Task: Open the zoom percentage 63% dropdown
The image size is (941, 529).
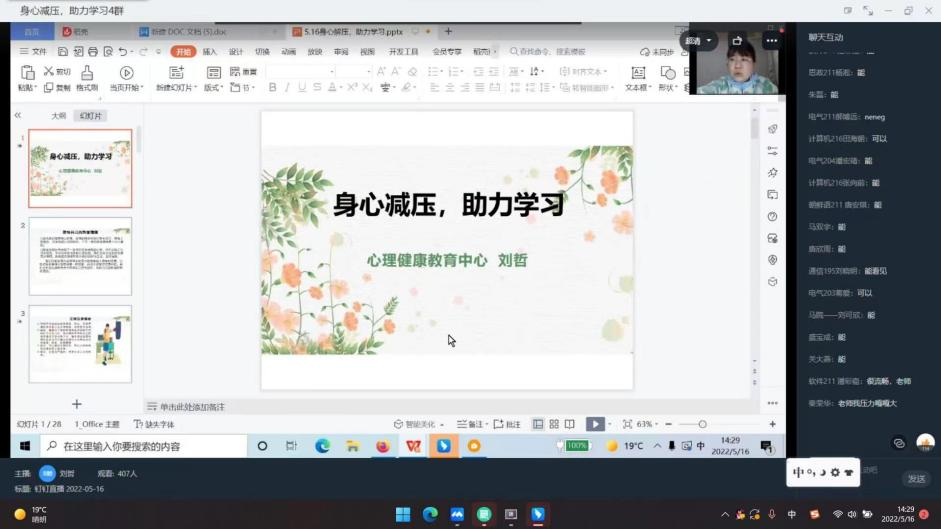Action: (648, 424)
